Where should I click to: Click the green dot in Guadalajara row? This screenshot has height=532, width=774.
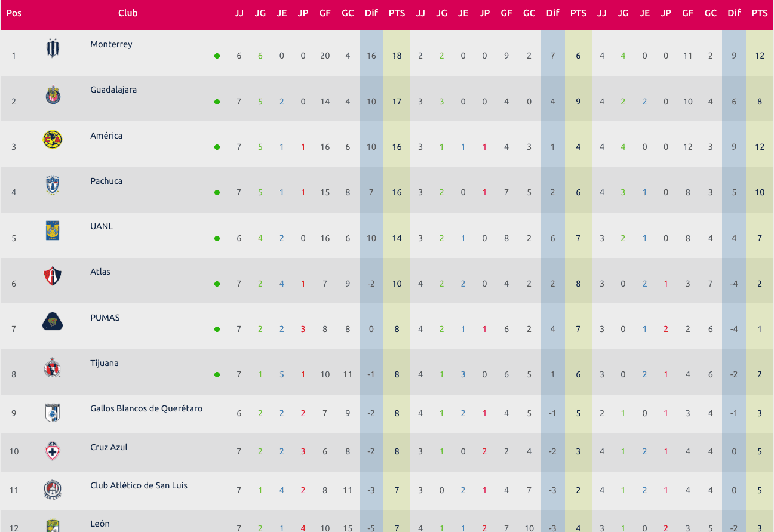click(x=217, y=102)
